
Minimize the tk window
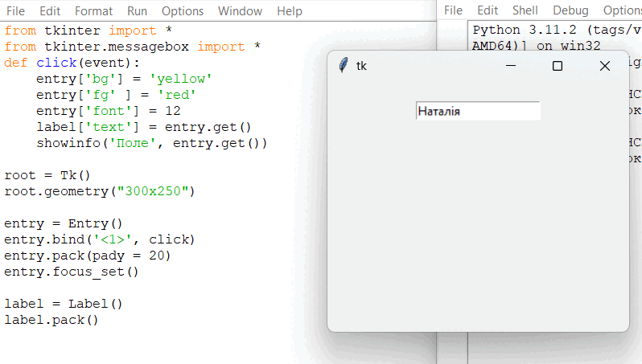[x=511, y=65]
